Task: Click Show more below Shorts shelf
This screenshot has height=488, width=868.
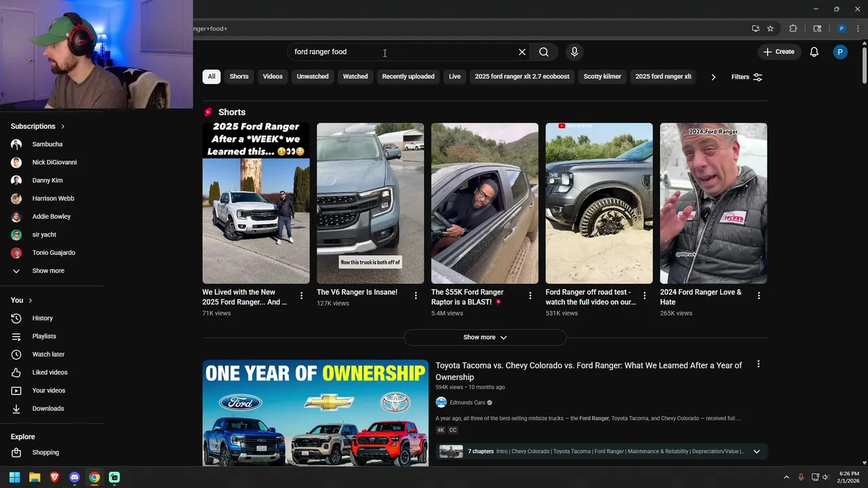Action: click(485, 337)
